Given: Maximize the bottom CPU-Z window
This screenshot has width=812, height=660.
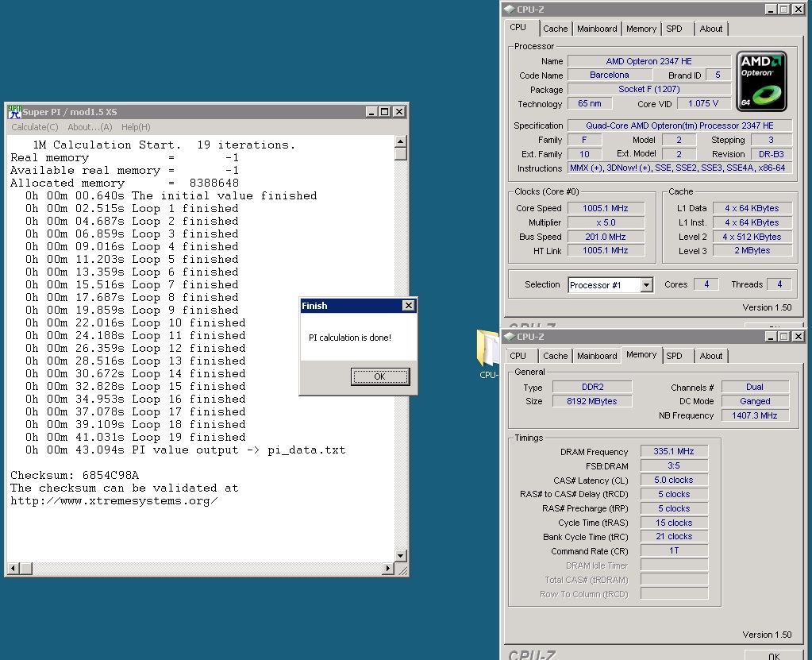Looking at the screenshot, I should point(784,337).
